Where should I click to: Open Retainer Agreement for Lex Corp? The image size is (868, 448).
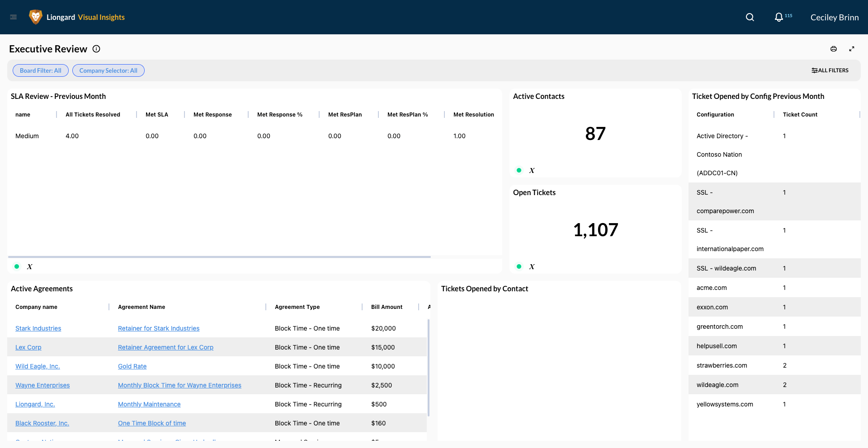165,347
